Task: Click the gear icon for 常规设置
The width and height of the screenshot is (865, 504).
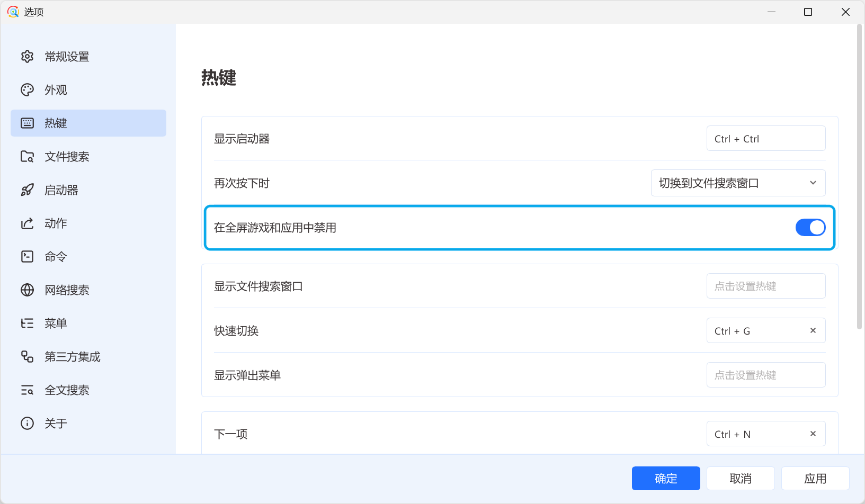Action: (x=27, y=57)
